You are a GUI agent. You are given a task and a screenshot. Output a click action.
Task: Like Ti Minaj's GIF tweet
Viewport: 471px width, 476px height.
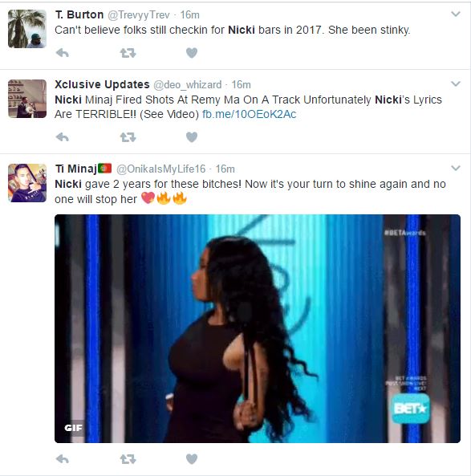tap(192, 459)
